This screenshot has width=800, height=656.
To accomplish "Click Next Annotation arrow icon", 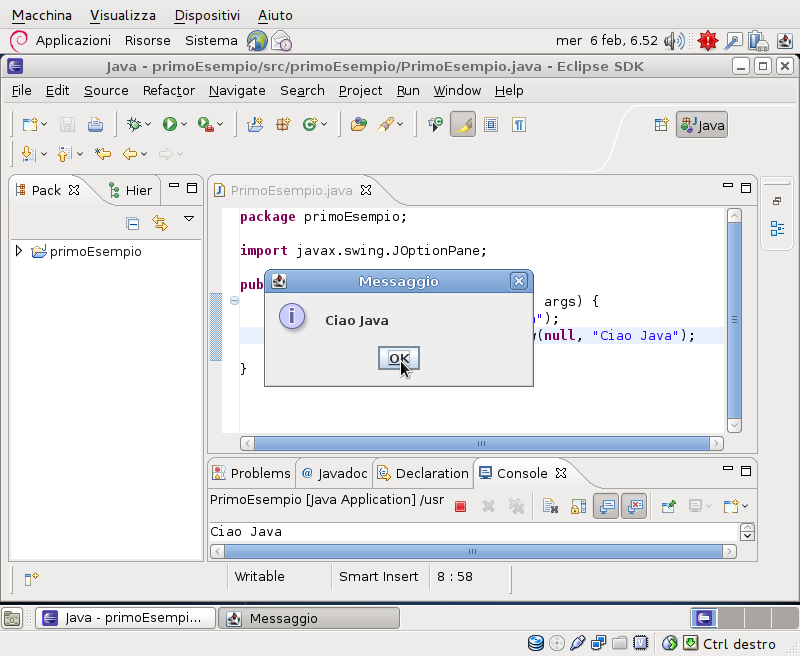I will 29,154.
